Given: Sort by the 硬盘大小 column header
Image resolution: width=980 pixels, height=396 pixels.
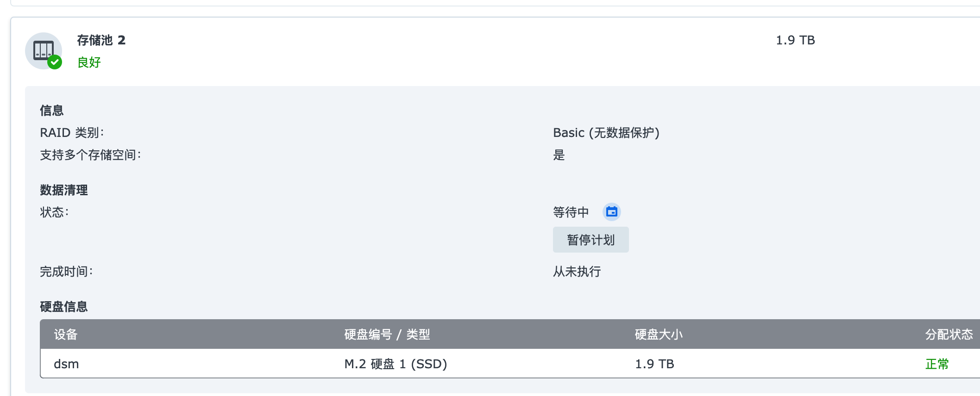Looking at the screenshot, I should pyautogui.click(x=659, y=334).
